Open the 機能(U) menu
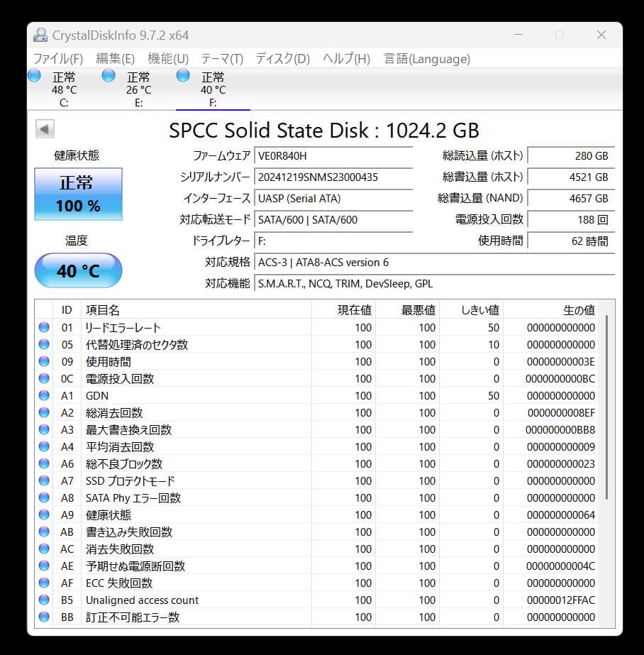This screenshot has width=644, height=655. (x=167, y=58)
